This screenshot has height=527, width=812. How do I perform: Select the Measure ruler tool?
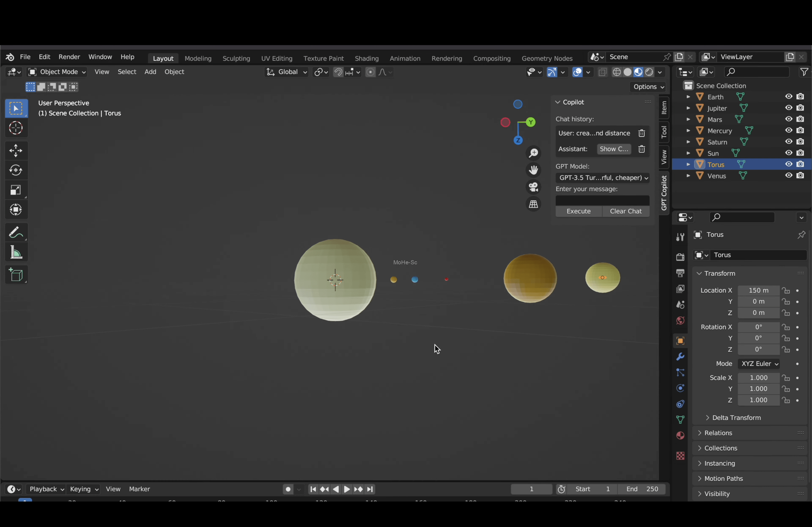point(16,252)
